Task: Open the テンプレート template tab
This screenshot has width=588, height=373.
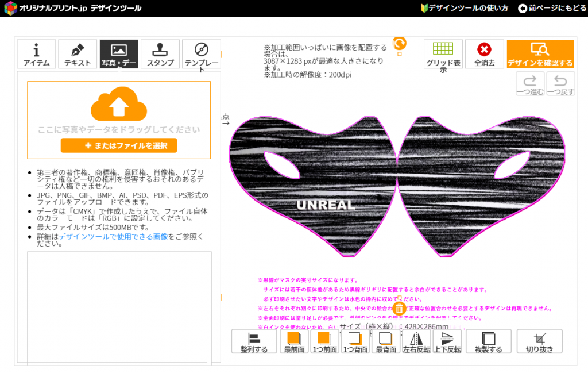Action: pos(202,54)
